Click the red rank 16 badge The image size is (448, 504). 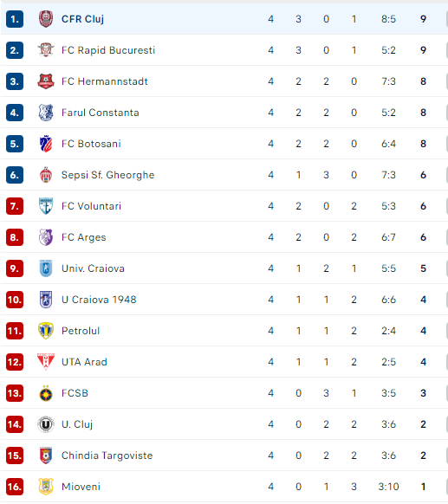pyautogui.click(x=15, y=487)
